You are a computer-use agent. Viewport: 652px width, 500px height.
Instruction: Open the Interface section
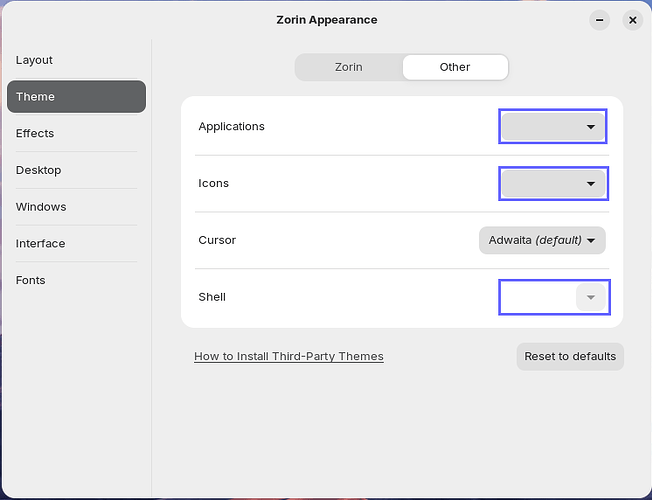[77, 243]
